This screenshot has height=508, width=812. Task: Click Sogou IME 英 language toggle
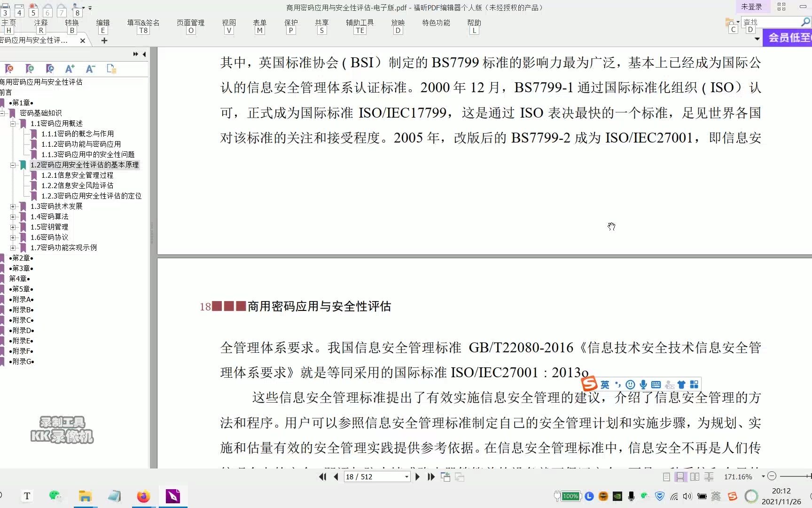[605, 385]
